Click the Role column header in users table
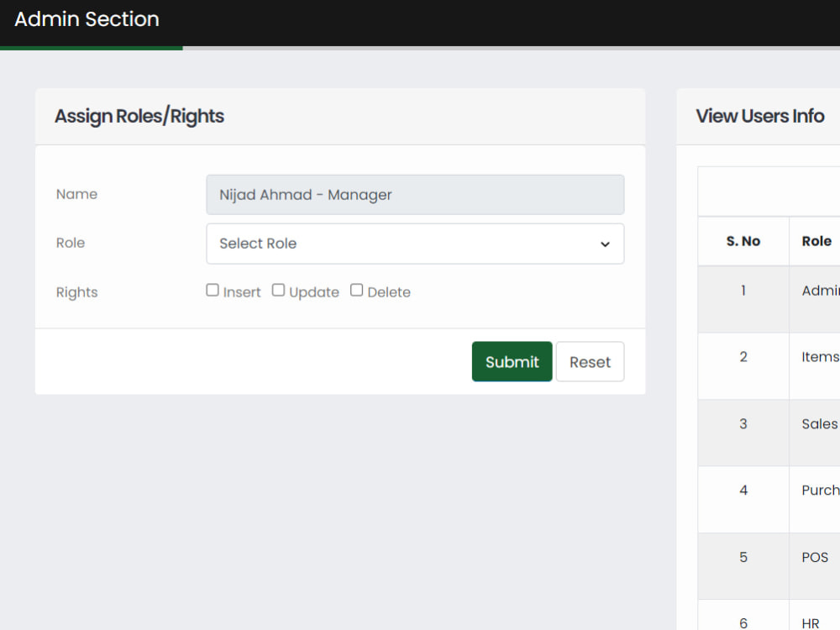The width and height of the screenshot is (840, 630). coord(816,241)
